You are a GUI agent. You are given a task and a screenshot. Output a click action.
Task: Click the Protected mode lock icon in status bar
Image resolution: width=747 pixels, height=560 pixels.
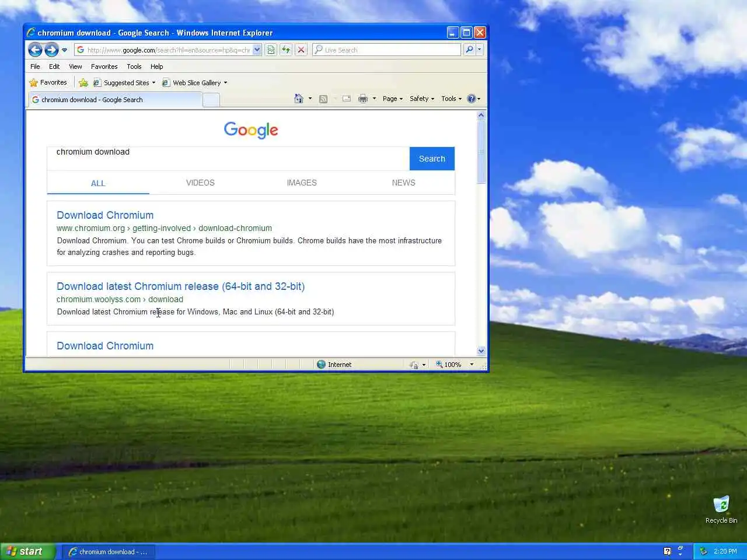(414, 365)
